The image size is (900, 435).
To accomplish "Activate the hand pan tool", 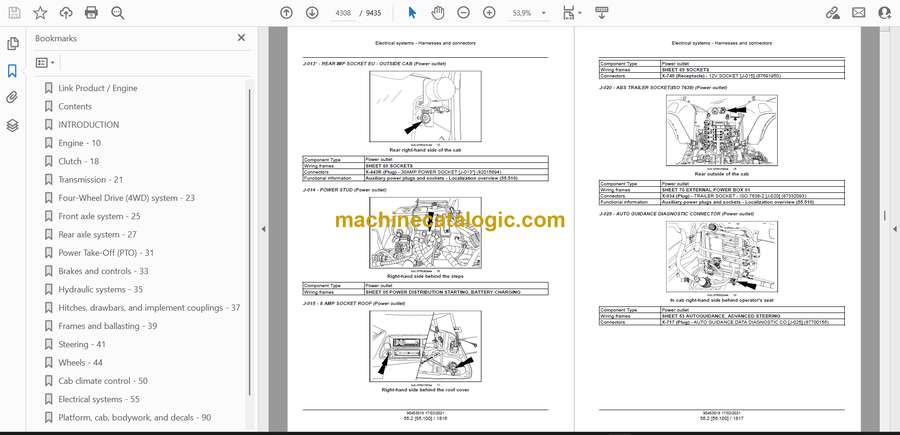I will tap(437, 13).
